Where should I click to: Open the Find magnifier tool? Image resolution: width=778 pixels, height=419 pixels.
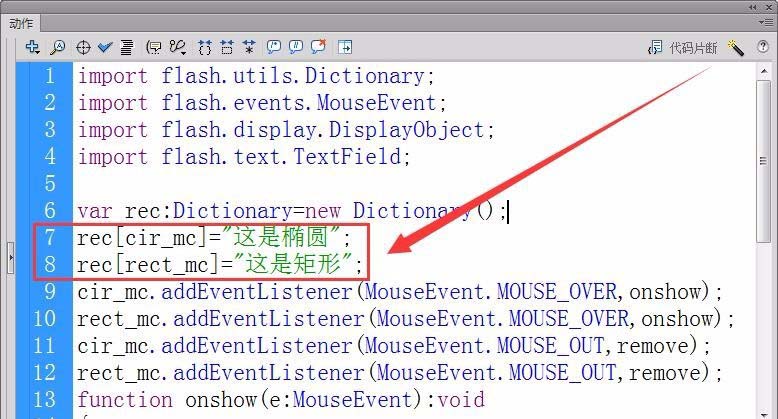coord(58,47)
